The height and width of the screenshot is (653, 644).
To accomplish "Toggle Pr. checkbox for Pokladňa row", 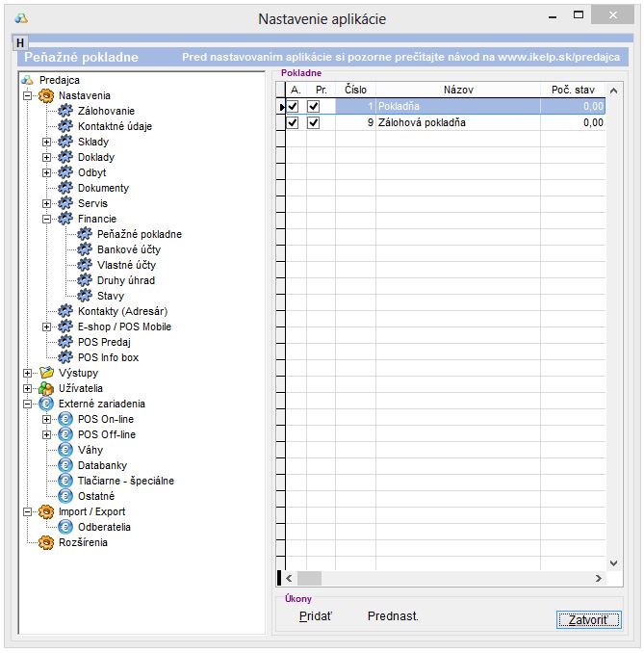I will pos(314,107).
